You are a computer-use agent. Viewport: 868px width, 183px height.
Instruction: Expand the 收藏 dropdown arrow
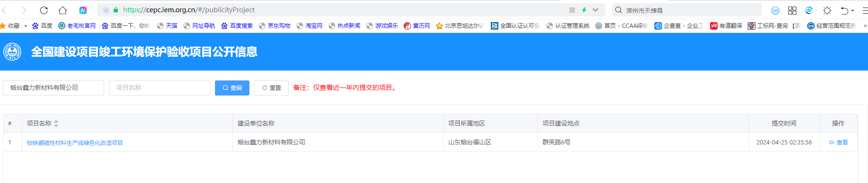click(25, 26)
